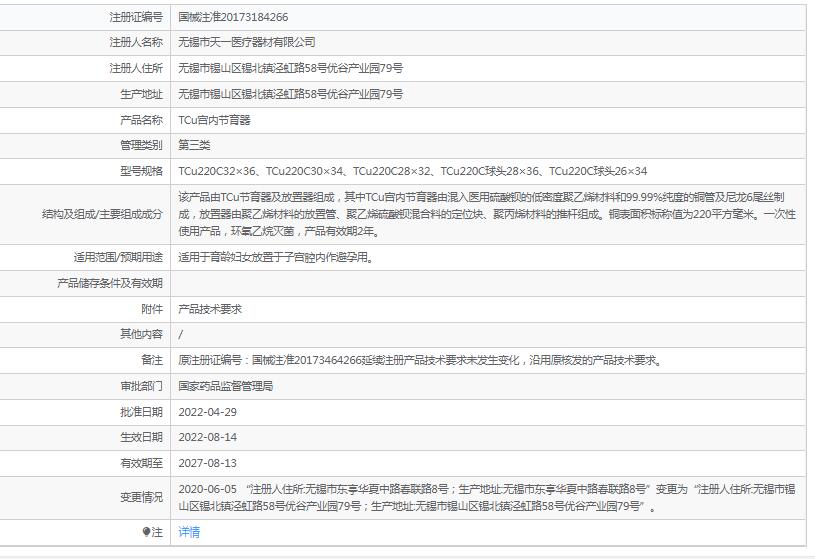Click the 备注 label

[x=152, y=360]
